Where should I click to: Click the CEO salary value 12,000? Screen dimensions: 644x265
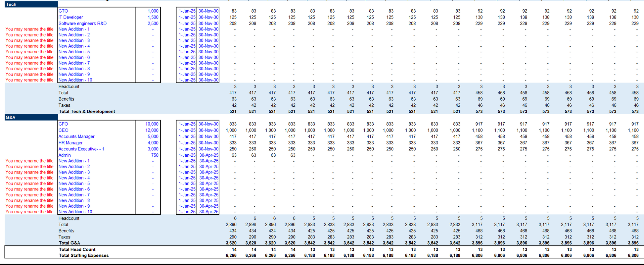point(152,130)
